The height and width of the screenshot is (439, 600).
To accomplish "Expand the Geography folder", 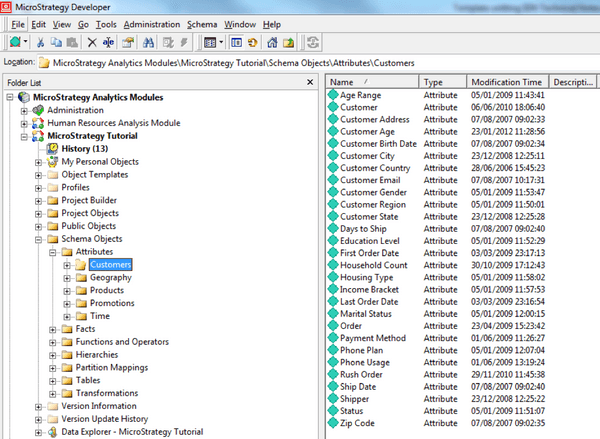I will (67, 278).
